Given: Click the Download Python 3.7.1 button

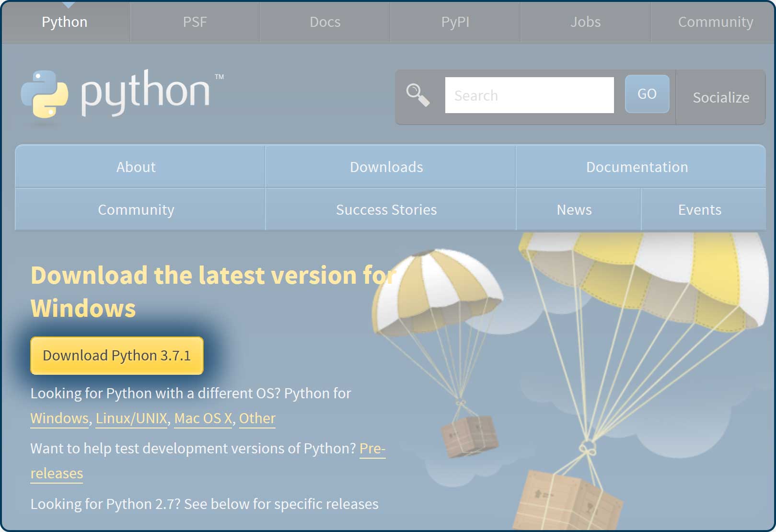Looking at the screenshot, I should 117,356.
